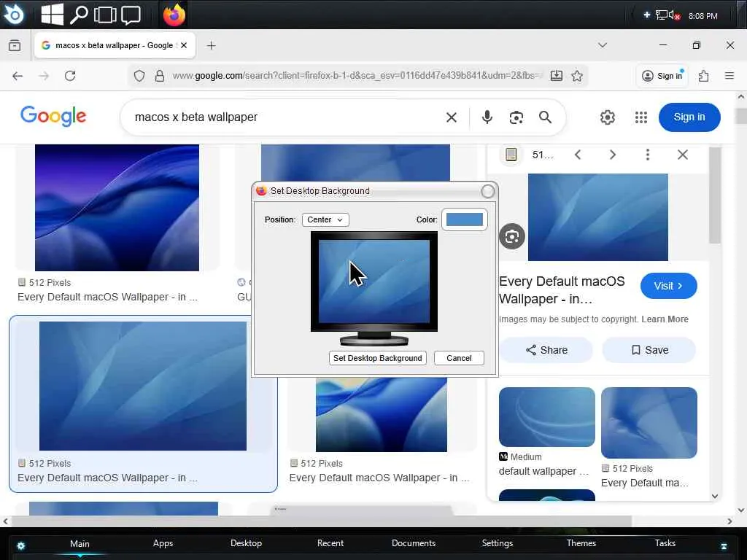
Task: Open the Windows start logo in top bar
Action: pyautogui.click(x=52, y=15)
